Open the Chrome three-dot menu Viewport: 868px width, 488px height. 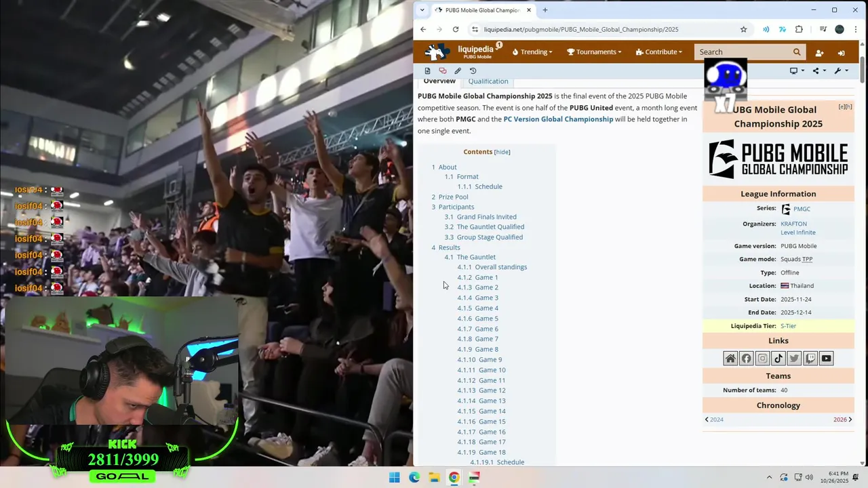(855, 29)
